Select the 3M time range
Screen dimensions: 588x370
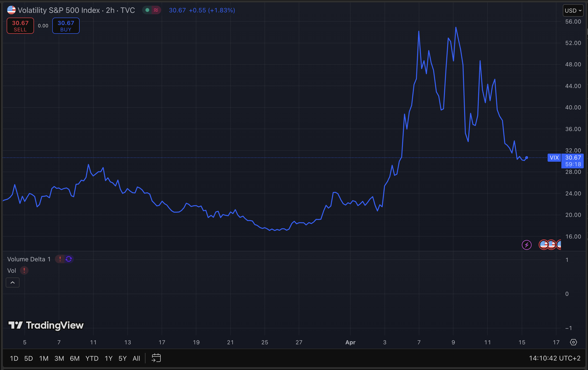coord(59,358)
